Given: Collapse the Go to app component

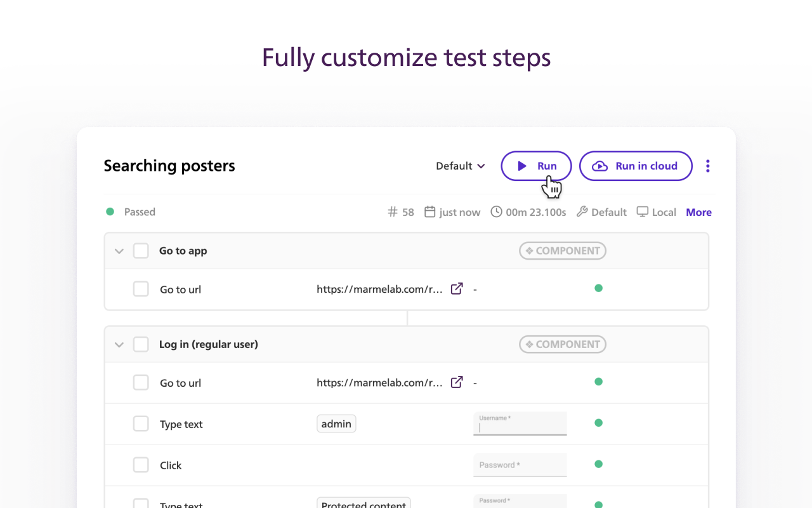Looking at the screenshot, I should (119, 250).
